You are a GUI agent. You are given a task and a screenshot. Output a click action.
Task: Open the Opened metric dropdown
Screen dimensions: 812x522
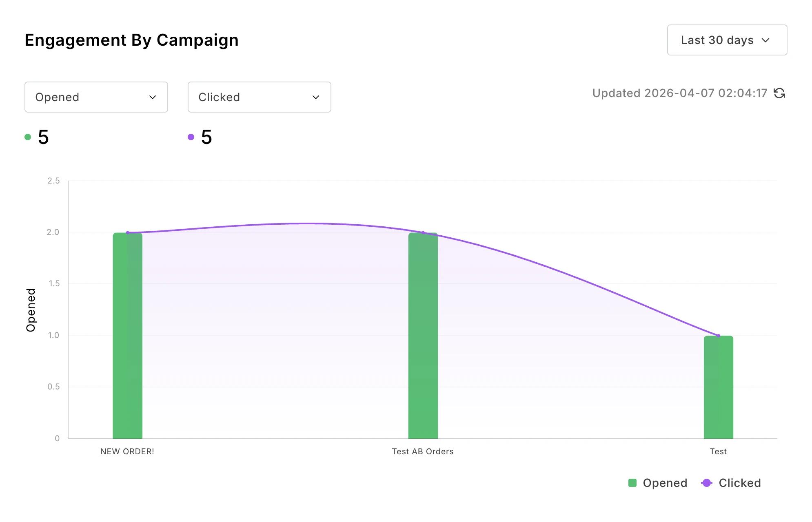(x=96, y=97)
